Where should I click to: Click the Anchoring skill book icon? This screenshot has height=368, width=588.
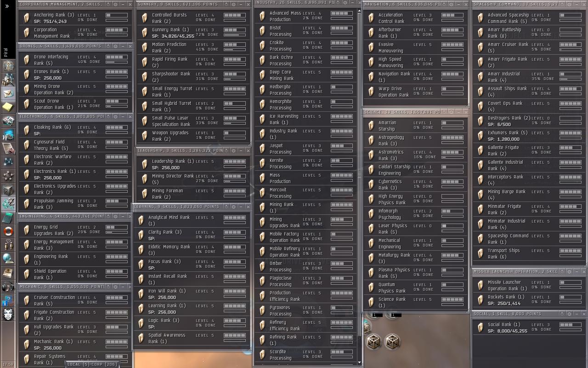[27, 18]
